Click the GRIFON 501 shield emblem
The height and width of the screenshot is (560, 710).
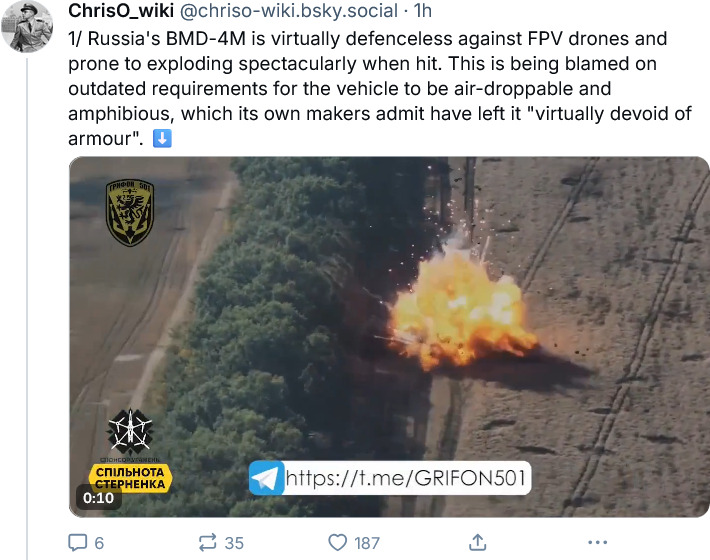[x=130, y=212]
